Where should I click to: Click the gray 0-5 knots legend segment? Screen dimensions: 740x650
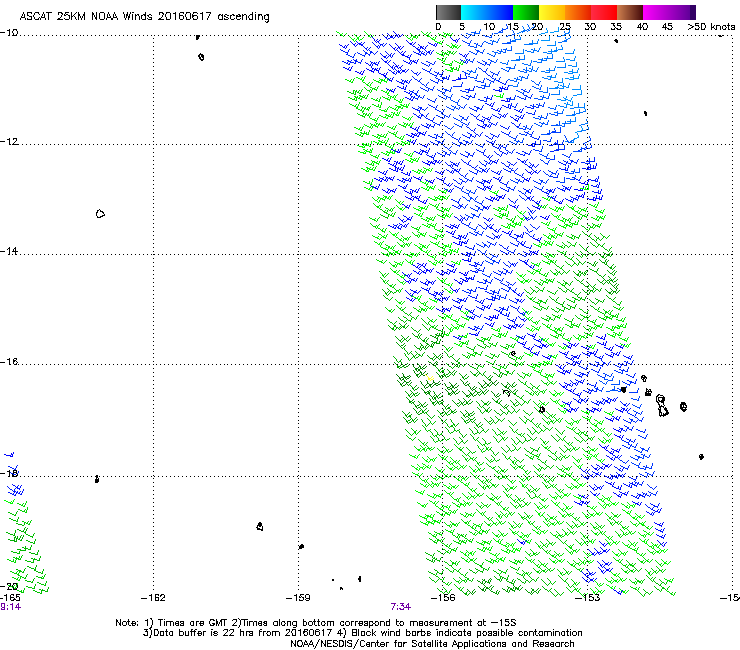[448, 12]
